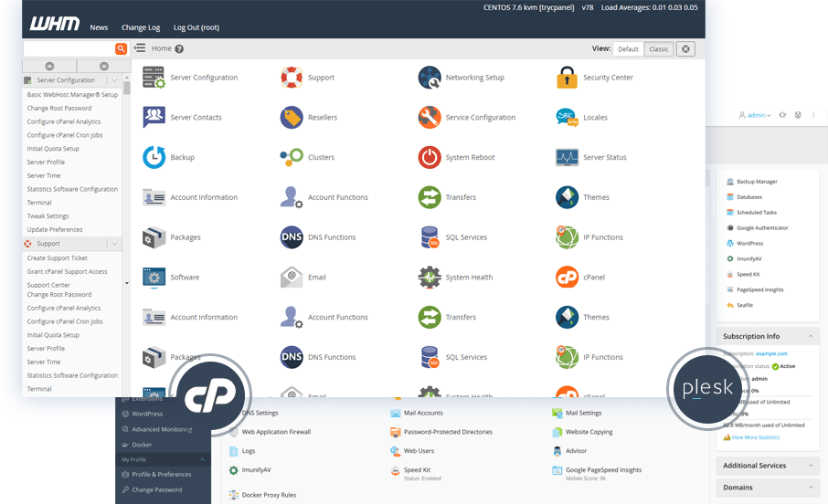Open WordPress in Plesk left sidebar
Image resolution: width=828 pixels, height=504 pixels.
click(147, 414)
